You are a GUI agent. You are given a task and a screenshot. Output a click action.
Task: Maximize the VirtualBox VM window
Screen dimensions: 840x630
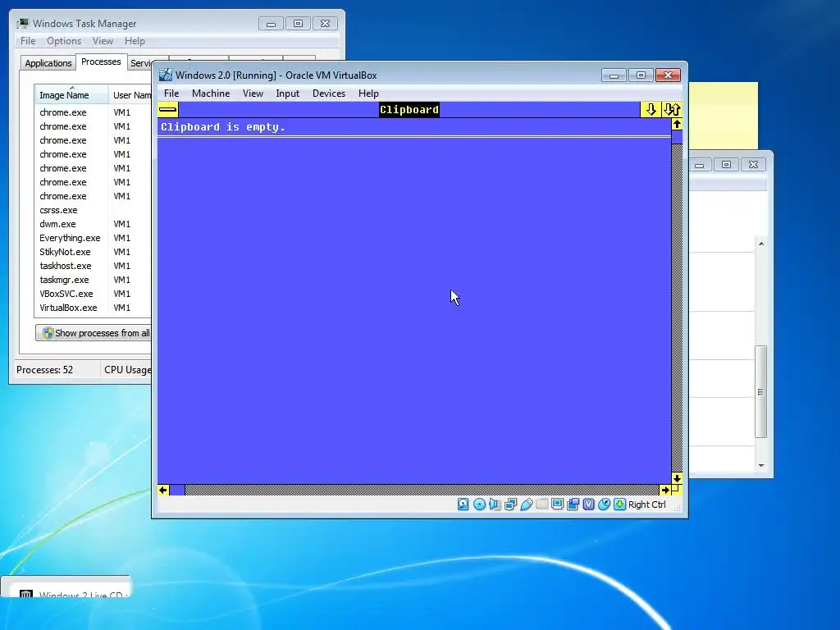tap(641, 75)
